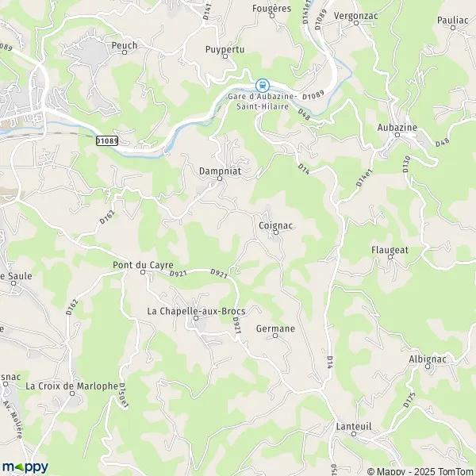
Task: Click the Fougères place label
Action: coord(271,9)
